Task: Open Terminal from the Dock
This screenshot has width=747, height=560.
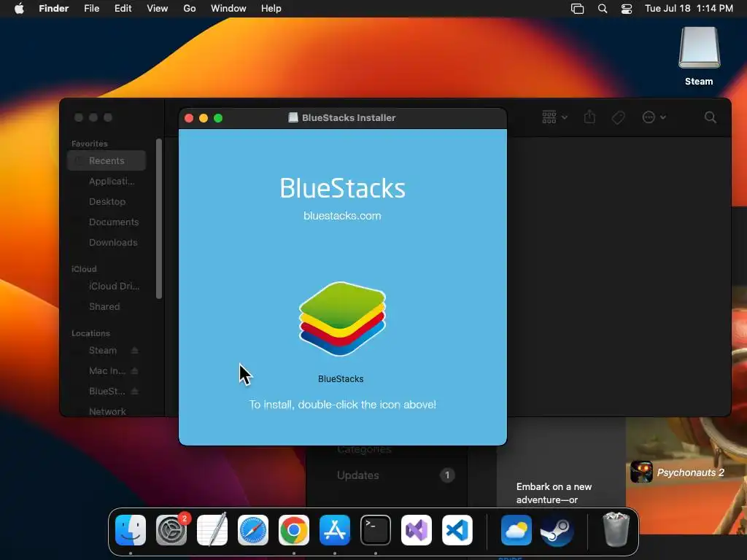Action: 376,530
